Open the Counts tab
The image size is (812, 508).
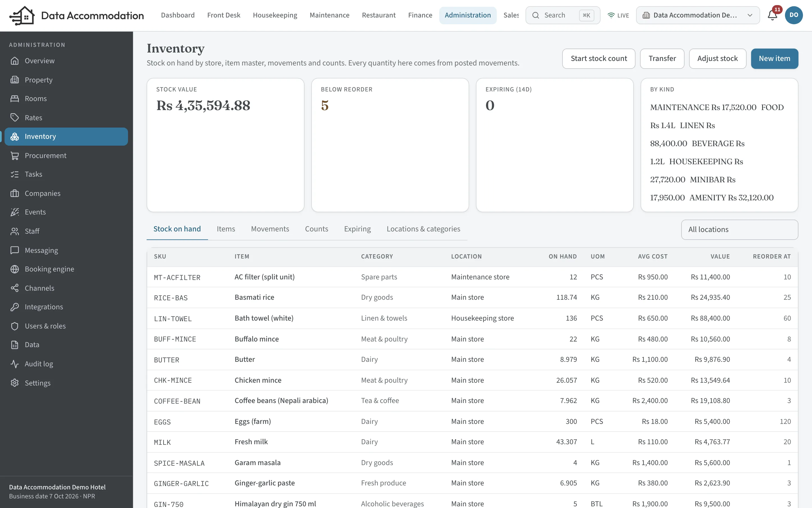[x=316, y=229]
